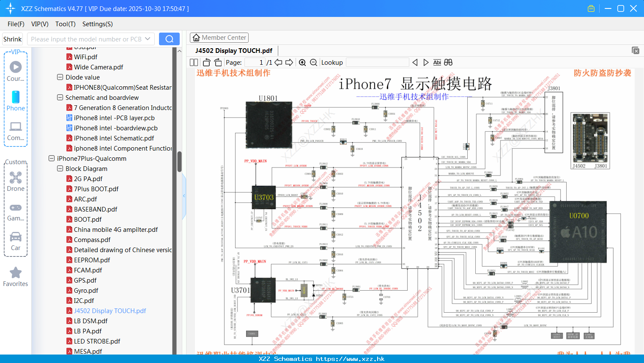Viewport: 644px width, 363px height.
Task: Click the model number or PCB search box
Action: click(91, 39)
